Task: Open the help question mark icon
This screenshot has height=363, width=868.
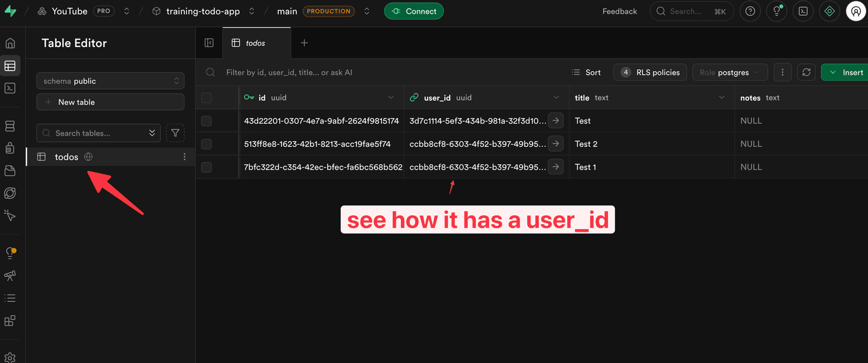Action: click(750, 11)
